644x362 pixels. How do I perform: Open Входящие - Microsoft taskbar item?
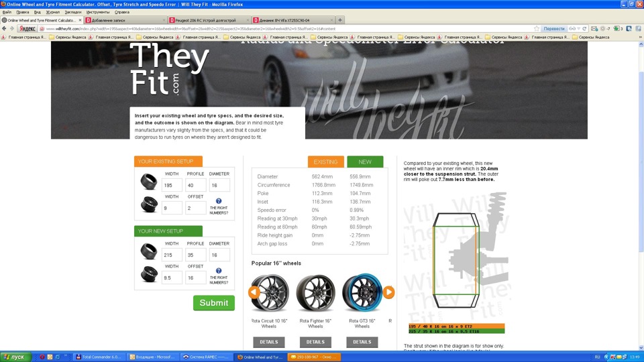click(152, 357)
